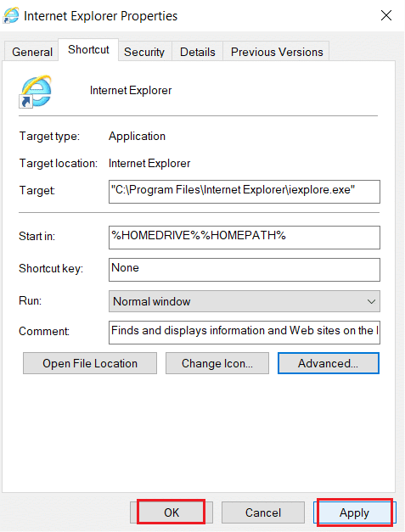Go to the Details tab
The width and height of the screenshot is (405, 532).
(x=198, y=52)
